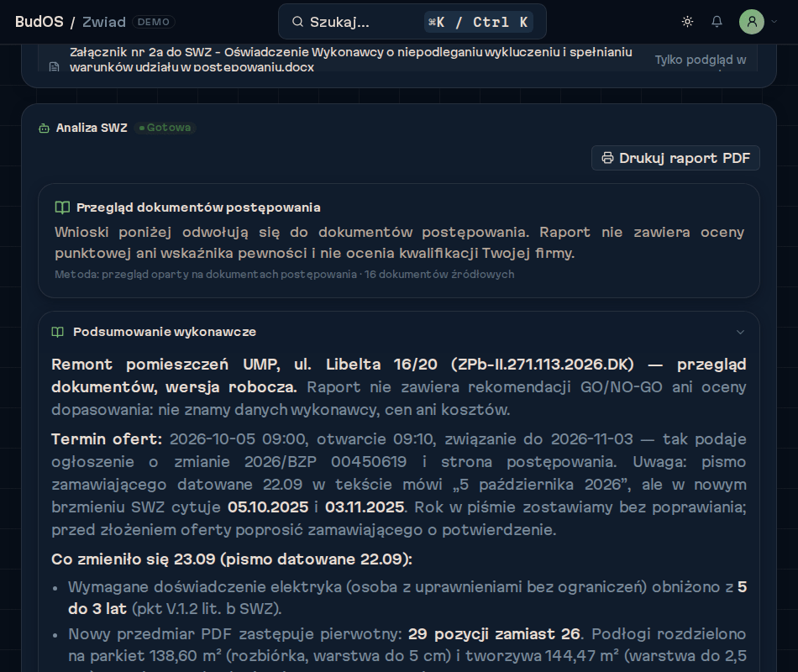Screen dimensions: 798x672
Task: Click robot icon beside Analiza SWZ
Action: pyautogui.click(x=45, y=129)
